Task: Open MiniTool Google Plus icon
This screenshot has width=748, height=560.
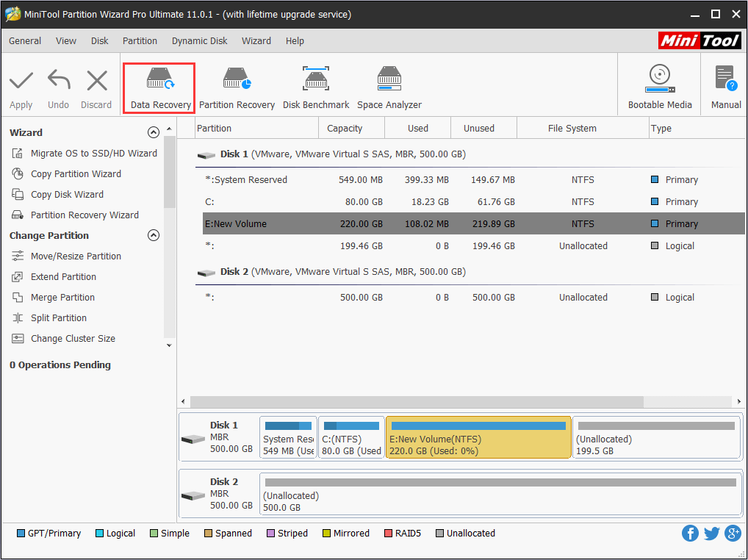Action: 733,533
